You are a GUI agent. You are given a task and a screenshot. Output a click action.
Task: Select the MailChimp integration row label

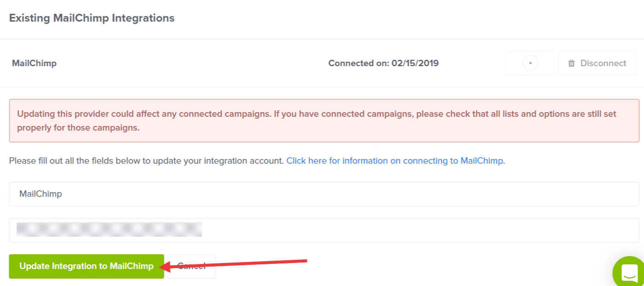click(34, 63)
